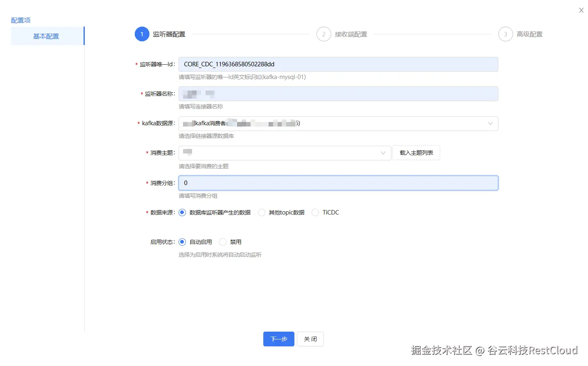Select 其他topic数据 radio option

coord(261,212)
